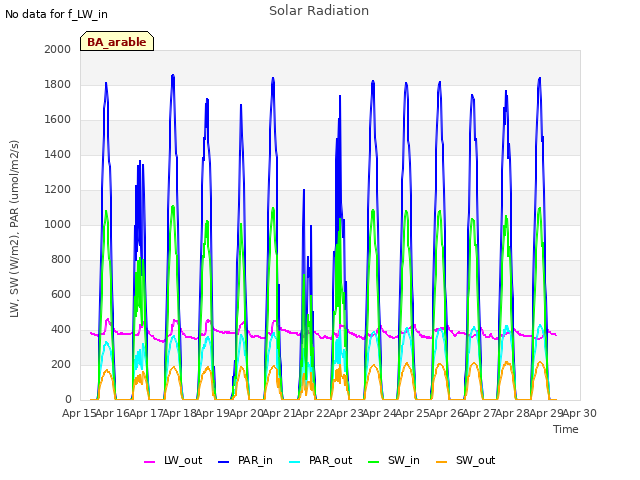Click the 1400 y-axis tick label

click(x=58, y=155)
